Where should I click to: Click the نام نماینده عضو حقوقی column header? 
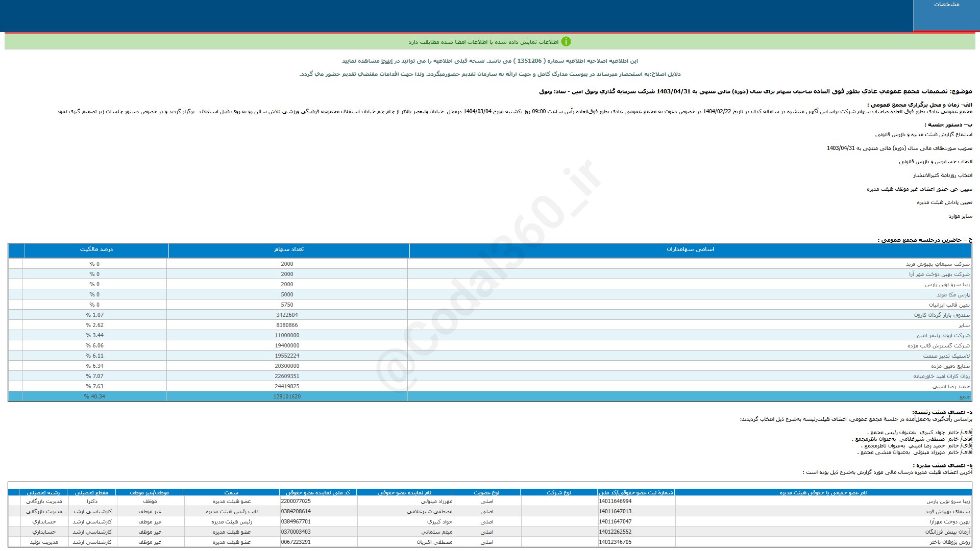(404, 493)
